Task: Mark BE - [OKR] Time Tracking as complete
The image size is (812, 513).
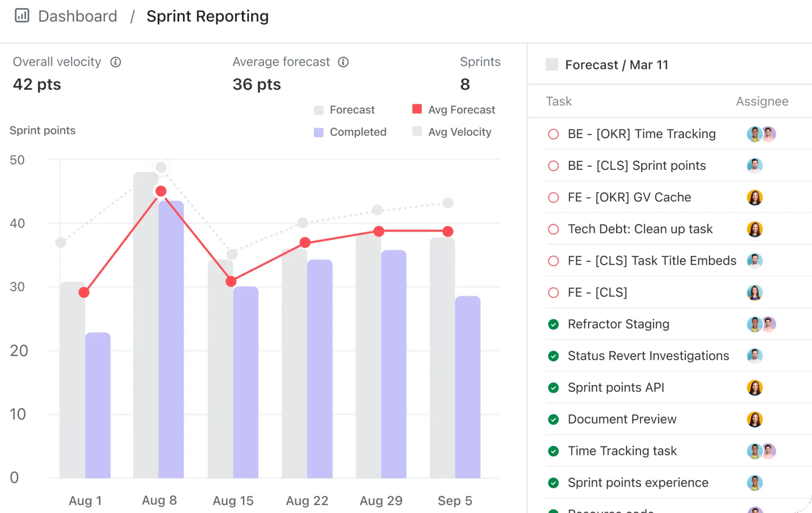Action: click(x=553, y=134)
